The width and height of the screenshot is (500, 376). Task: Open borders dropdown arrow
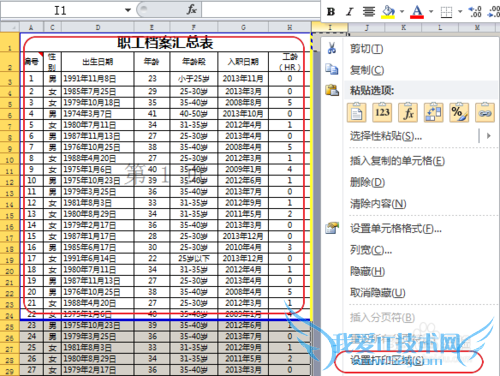(x=460, y=12)
